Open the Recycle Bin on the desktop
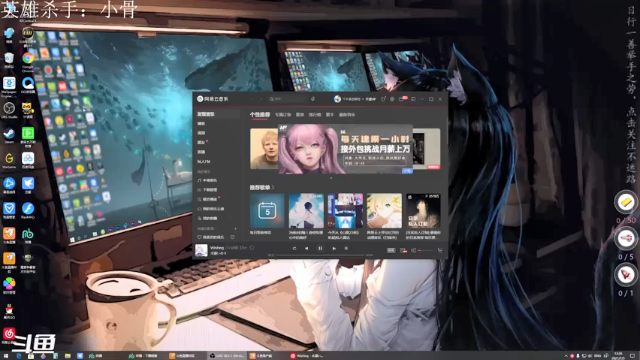The image size is (640, 360). tap(9, 60)
